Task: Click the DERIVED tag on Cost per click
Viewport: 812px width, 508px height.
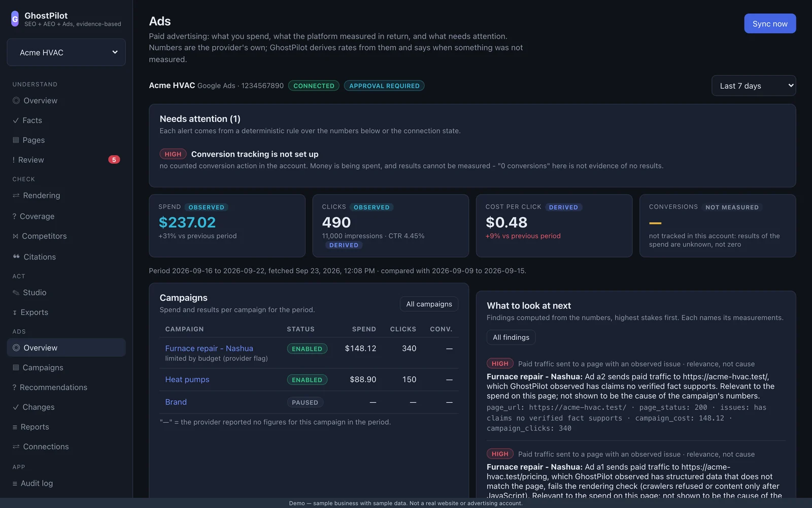Action: click(x=563, y=207)
